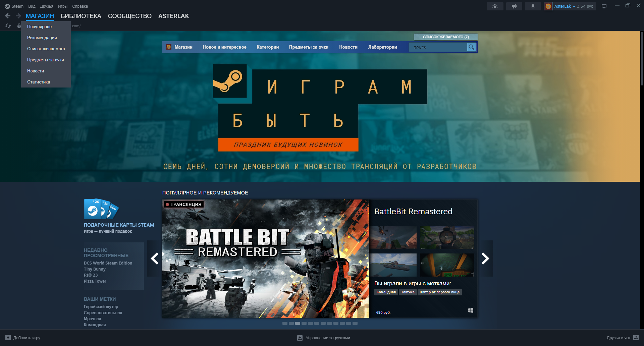
Task: Open Новости in the store bar
Action: coord(348,47)
